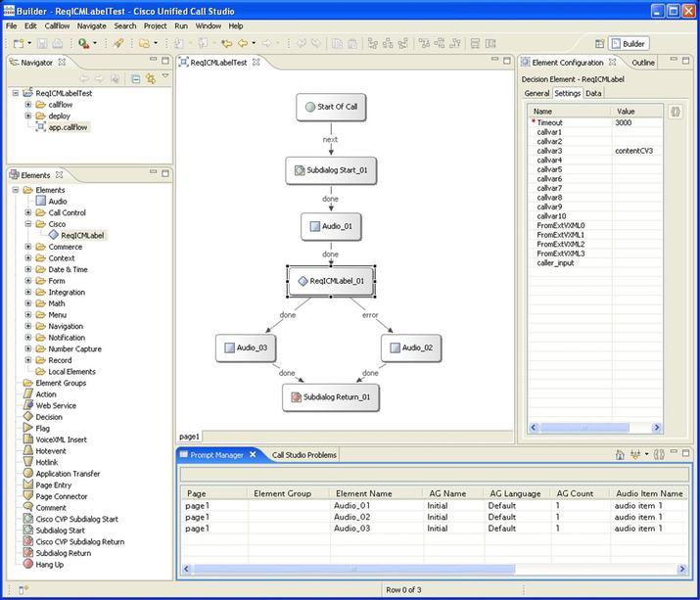The width and height of the screenshot is (700, 600).
Task: Click the Timeout value field 3000
Action: (625, 123)
